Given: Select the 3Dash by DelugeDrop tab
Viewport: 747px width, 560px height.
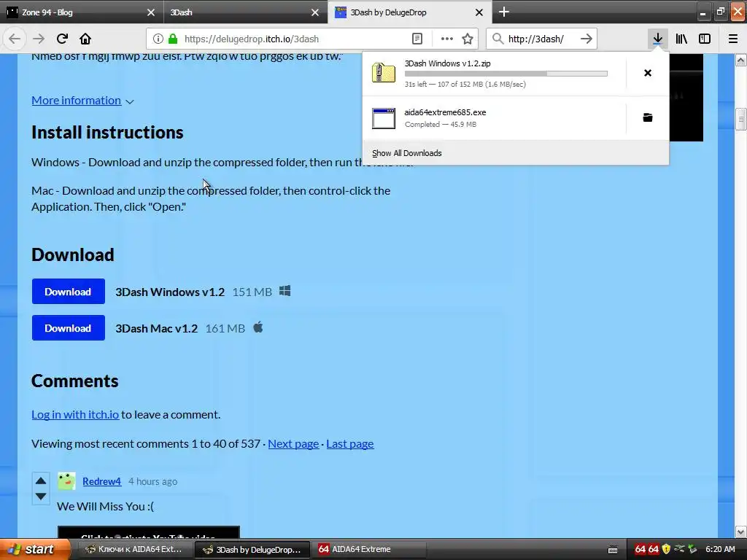Looking at the screenshot, I should coord(410,12).
